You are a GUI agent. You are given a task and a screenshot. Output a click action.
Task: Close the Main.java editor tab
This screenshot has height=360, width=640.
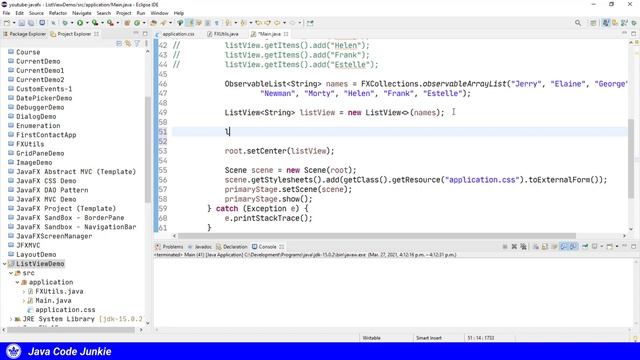point(286,34)
